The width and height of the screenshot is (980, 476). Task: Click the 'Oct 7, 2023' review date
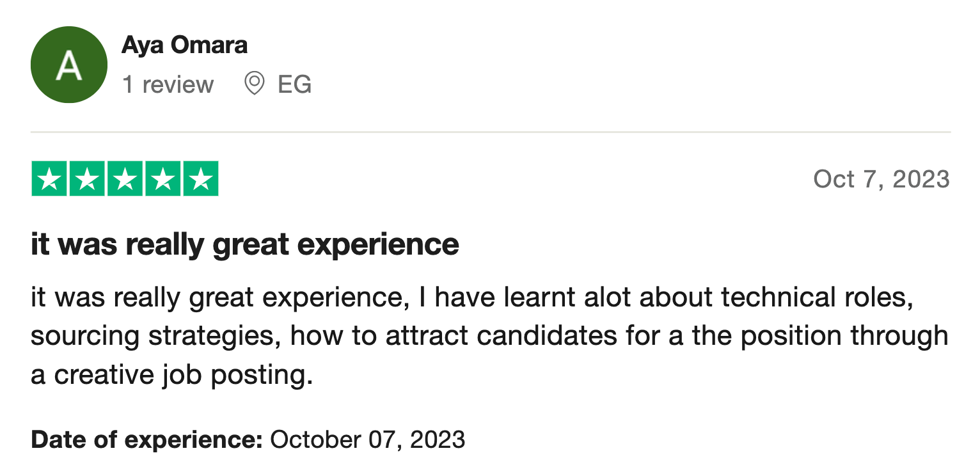[x=881, y=179]
